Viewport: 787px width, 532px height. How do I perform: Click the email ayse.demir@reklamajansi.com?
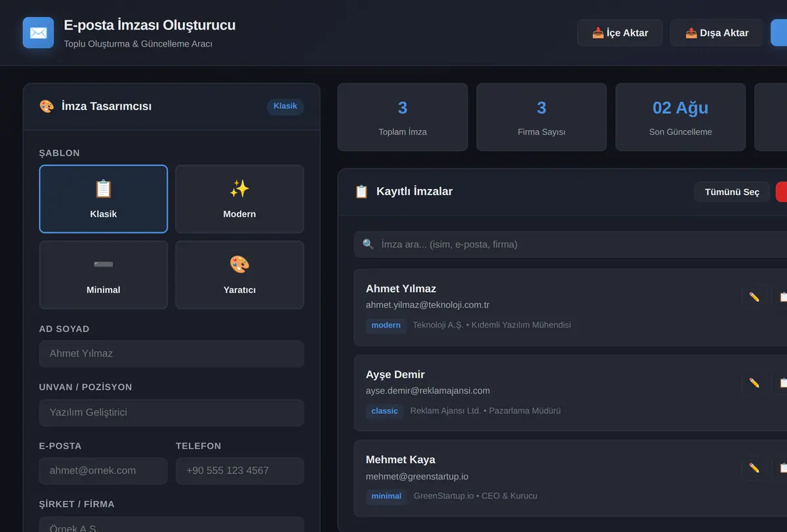click(428, 391)
